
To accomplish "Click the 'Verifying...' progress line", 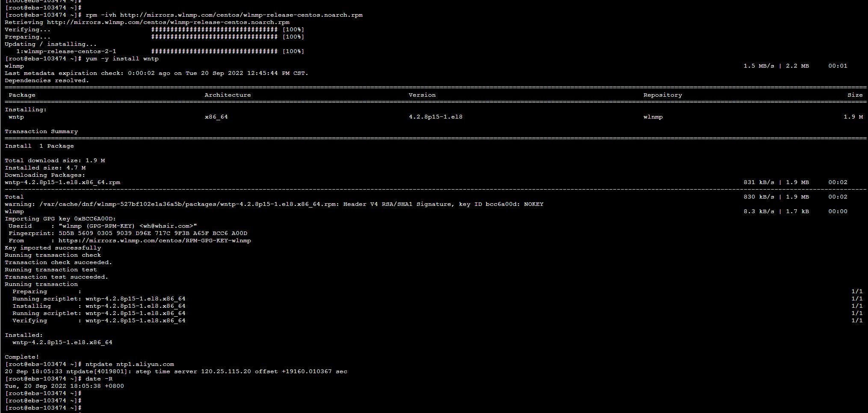I will 154,30.
